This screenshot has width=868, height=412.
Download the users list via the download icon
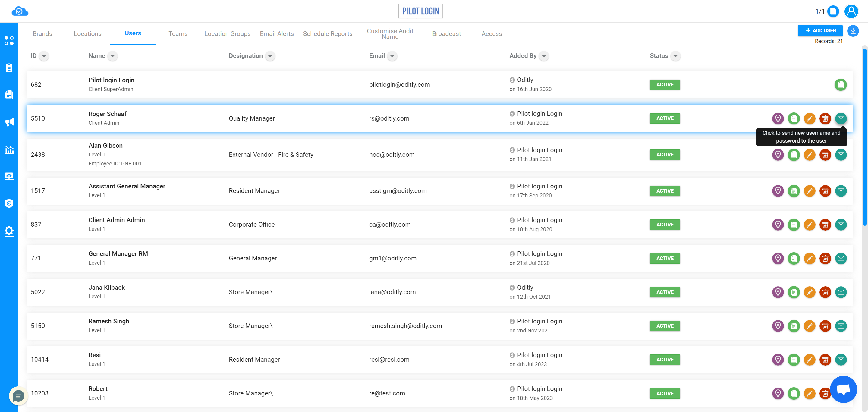click(x=853, y=31)
